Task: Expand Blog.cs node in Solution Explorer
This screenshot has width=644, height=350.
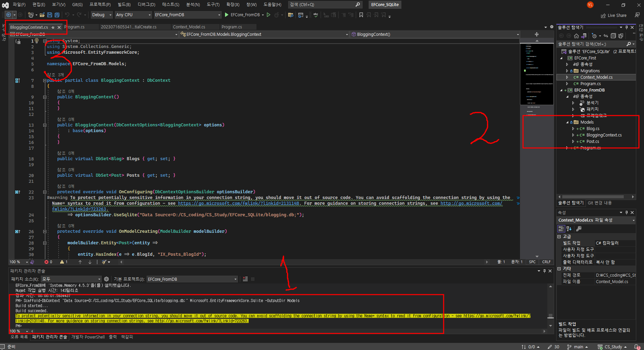Action: [x=573, y=129]
